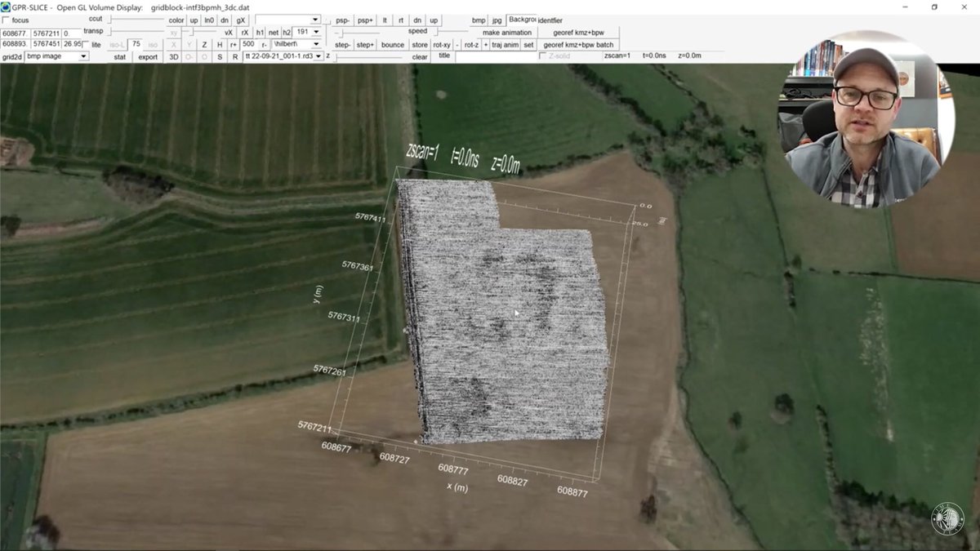Screen dimensions: 980x551
Task: Click the make animation button
Action: [x=507, y=32]
